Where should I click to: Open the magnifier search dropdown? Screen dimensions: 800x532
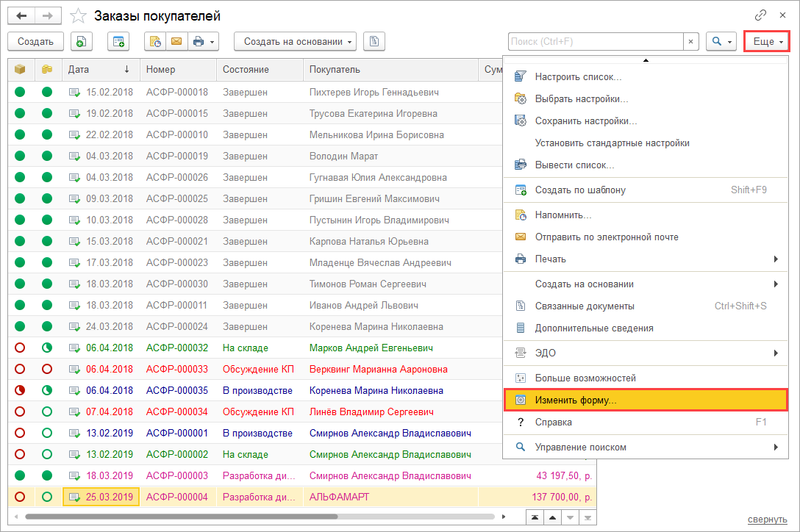pyautogui.click(x=720, y=42)
